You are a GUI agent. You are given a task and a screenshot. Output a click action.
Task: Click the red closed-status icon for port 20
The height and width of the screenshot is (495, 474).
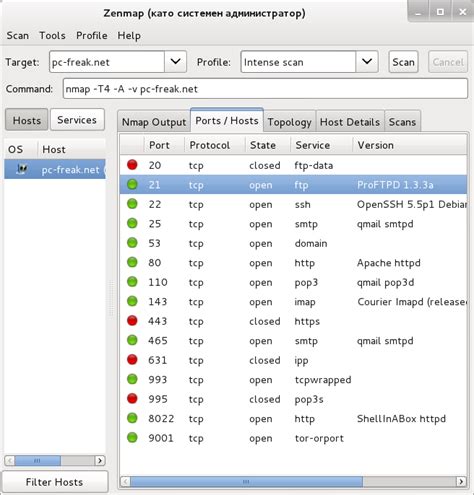tap(132, 165)
